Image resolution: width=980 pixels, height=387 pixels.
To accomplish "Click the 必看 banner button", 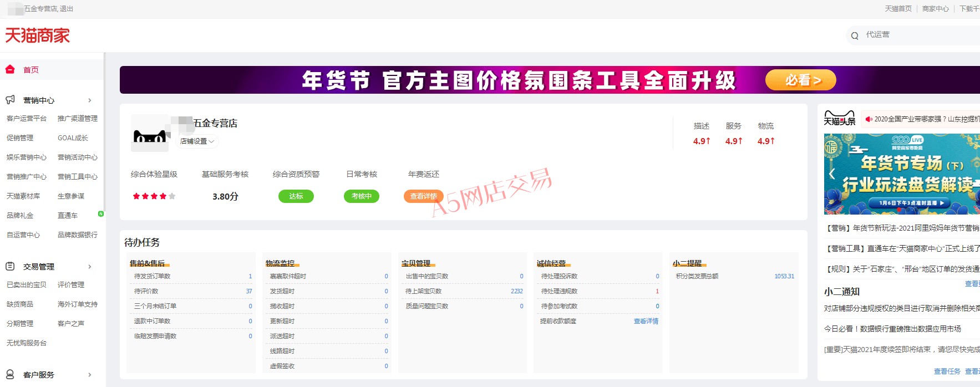I will pyautogui.click(x=801, y=80).
